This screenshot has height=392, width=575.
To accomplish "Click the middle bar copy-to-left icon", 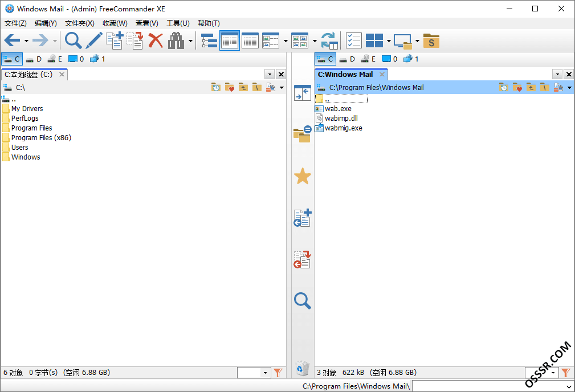I will click(x=302, y=218).
